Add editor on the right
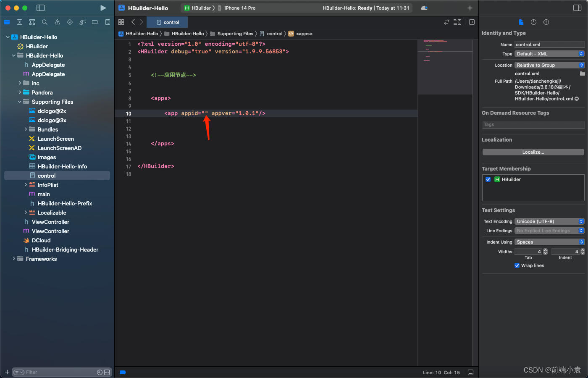Screen dimensions: 588x378 472,22
